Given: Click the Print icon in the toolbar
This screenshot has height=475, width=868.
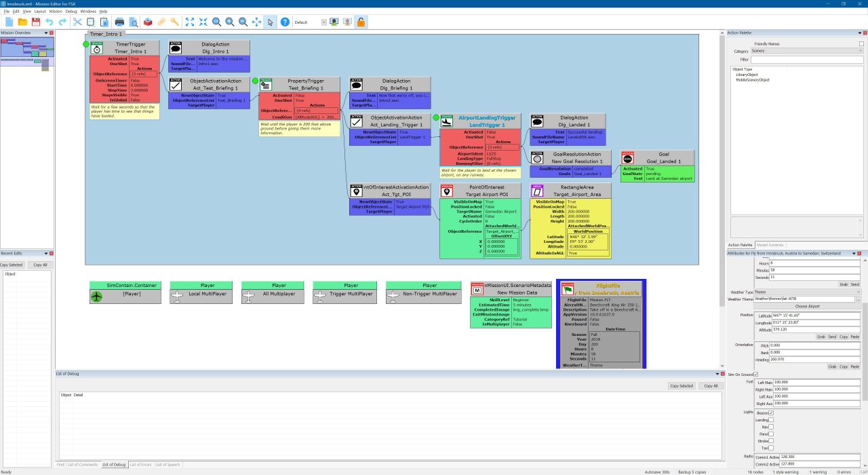Looking at the screenshot, I should 119,22.
